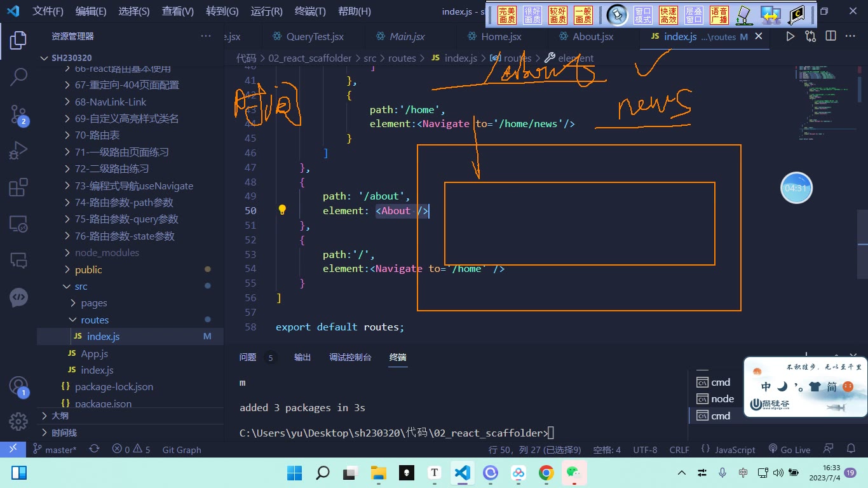Open the 查看(V) menu
Screen dimensions: 868x488
[x=178, y=11]
